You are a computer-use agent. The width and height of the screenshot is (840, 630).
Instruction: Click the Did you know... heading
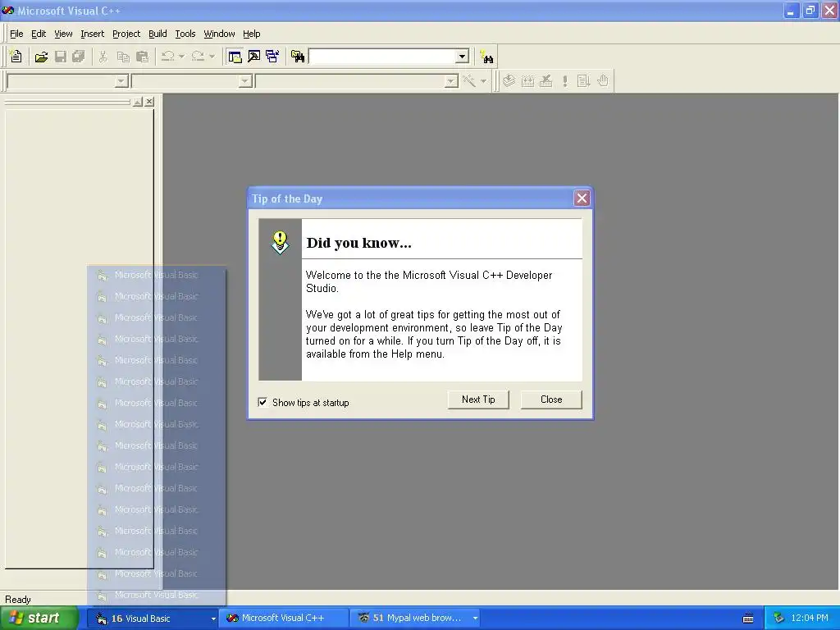tap(359, 243)
